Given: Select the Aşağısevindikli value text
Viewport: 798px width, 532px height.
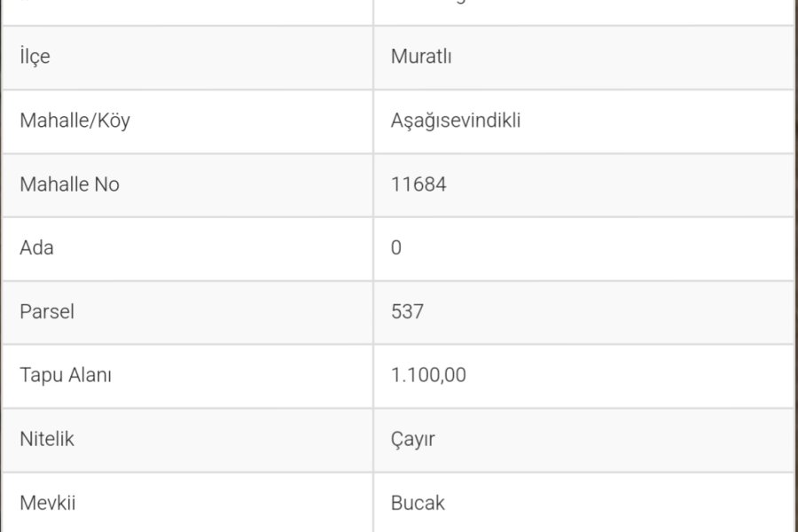Looking at the screenshot, I should point(456,121).
